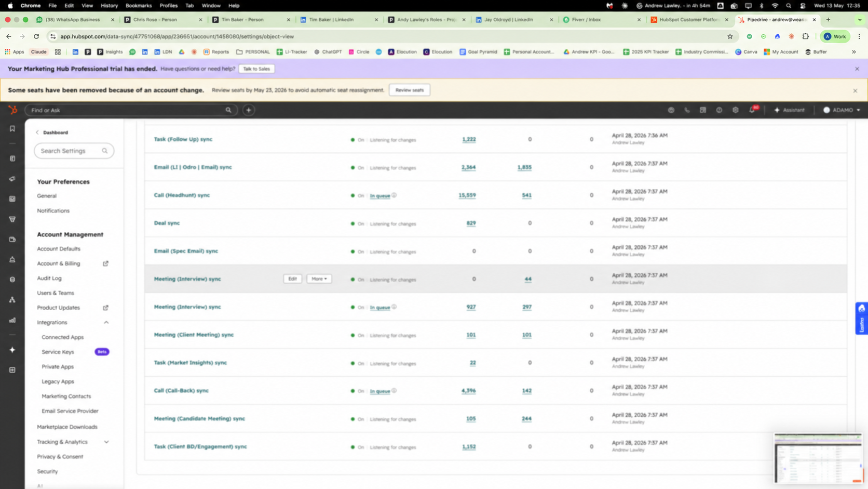Dismiss the Marketing Hub trial banner
Viewport: 868px width, 489px height.
[857, 69]
